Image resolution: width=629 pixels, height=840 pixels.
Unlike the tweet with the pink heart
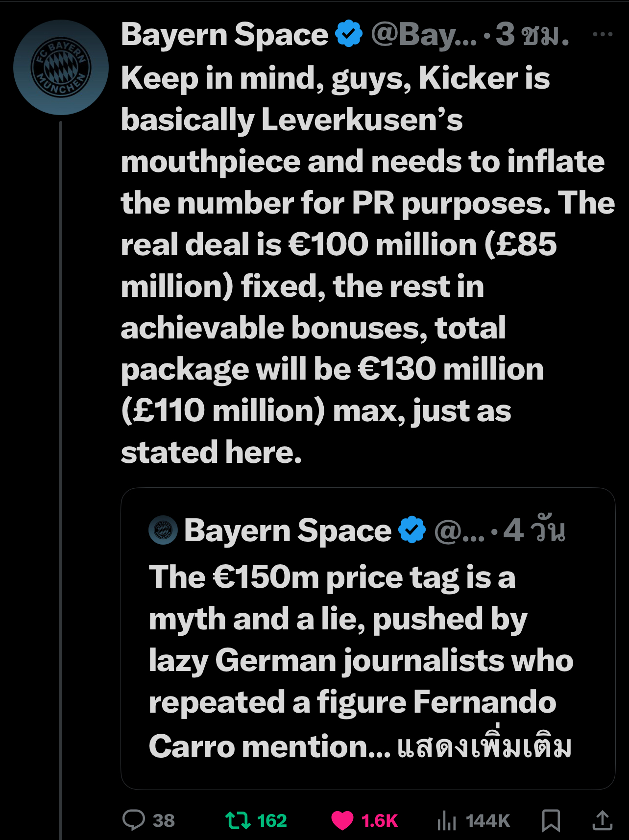[342, 820]
